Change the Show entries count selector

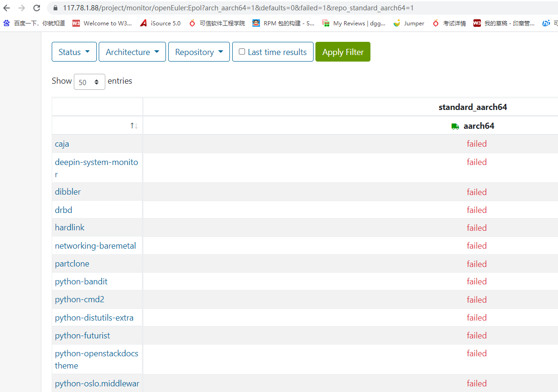pyautogui.click(x=89, y=82)
